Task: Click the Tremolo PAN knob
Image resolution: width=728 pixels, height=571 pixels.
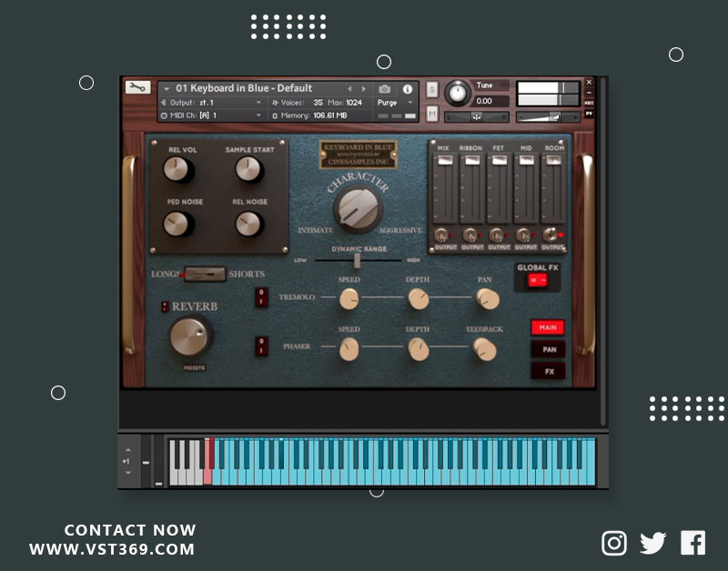Action: (488, 299)
